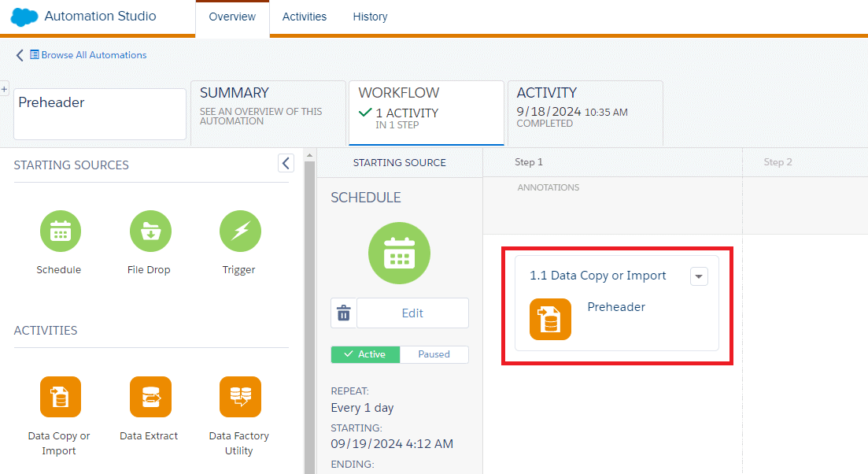The image size is (868, 474).
Task: Click the left panel vertical scrollbar
Action: coord(309,317)
